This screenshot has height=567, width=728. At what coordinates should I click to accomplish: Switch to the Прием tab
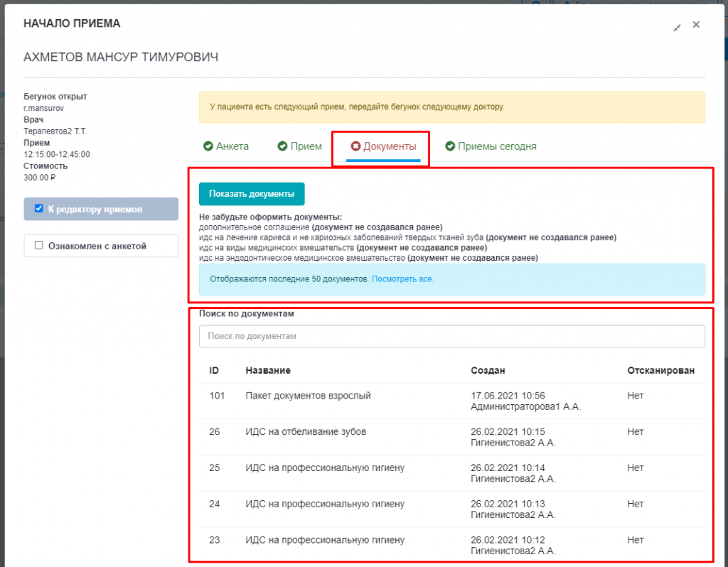click(299, 146)
